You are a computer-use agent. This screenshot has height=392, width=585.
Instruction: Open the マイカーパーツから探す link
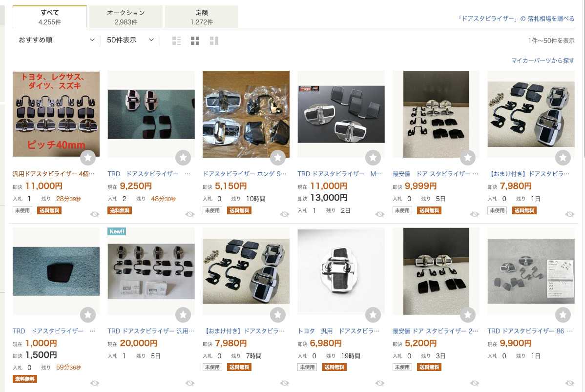pyautogui.click(x=543, y=61)
